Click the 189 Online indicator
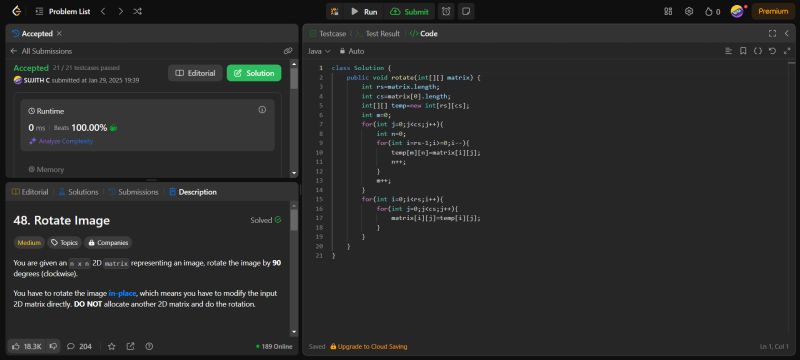Viewport: 800px width, 360px height. coord(274,347)
